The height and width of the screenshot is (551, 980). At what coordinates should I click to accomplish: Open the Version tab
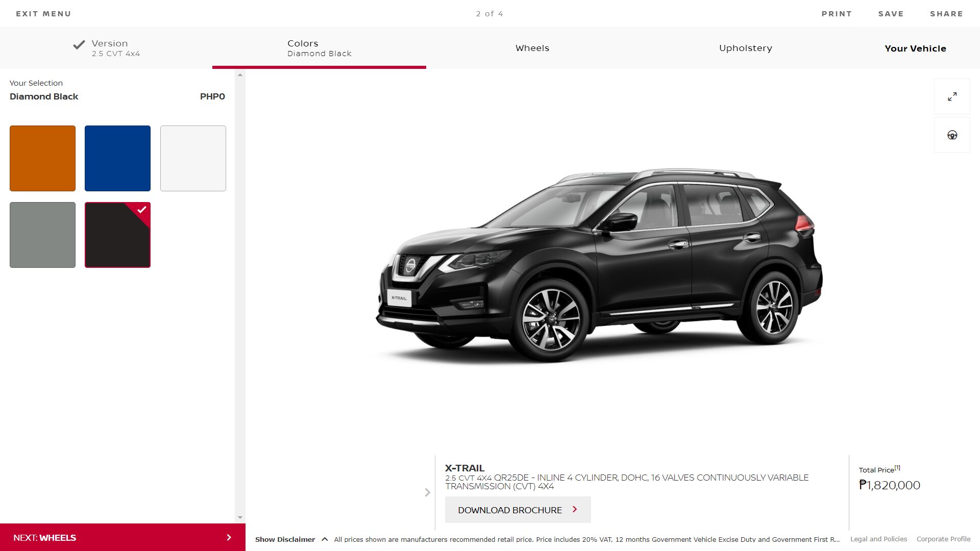point(106,48)
